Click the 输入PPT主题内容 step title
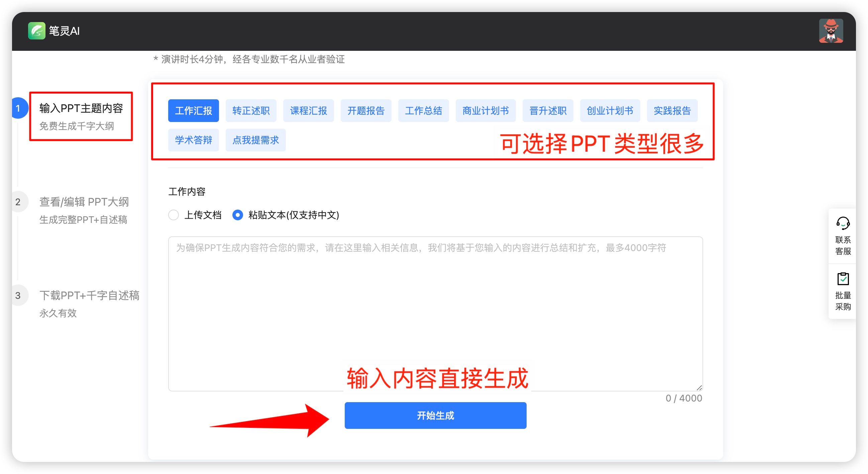This screenshot has height=474, width=868. tap(81, 108)
